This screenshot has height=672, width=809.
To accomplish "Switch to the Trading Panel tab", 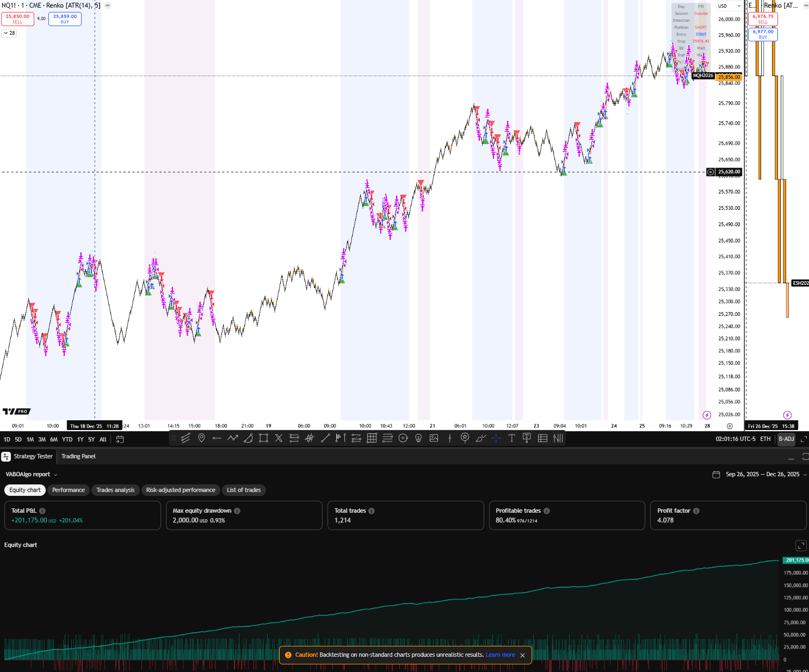I will pos(78,457).
